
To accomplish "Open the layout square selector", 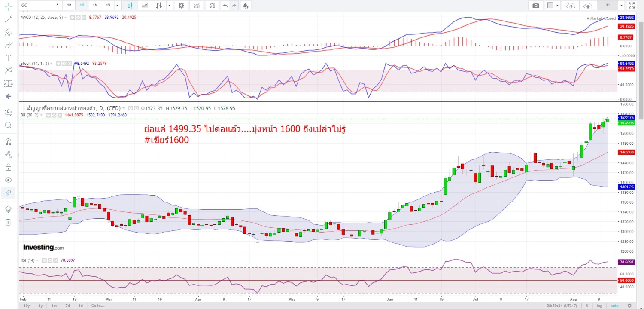I will (550, 5).
